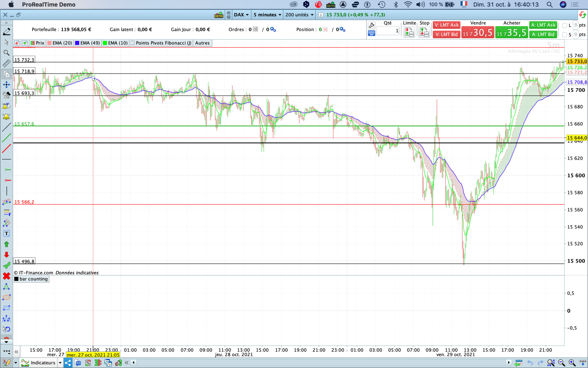Screen dimensions: 588x368
Task: Toggle Points Pivots Fibonacci checkbox
Action: pyautogui.click(x=133, y=43)
